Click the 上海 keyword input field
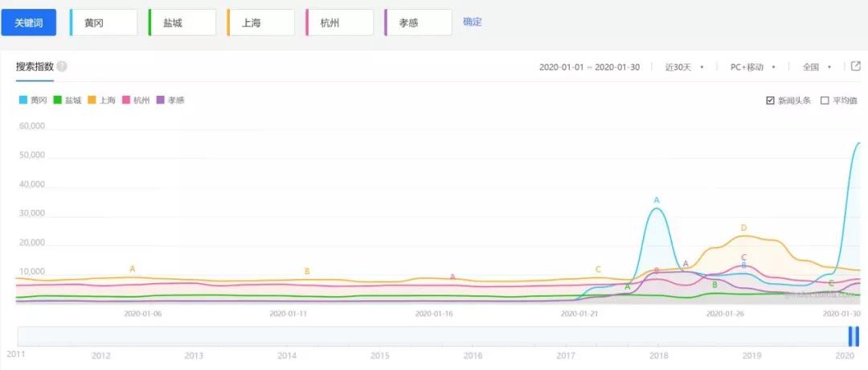The width and height of the screenshot is (868, 370). tap(261, 23)
